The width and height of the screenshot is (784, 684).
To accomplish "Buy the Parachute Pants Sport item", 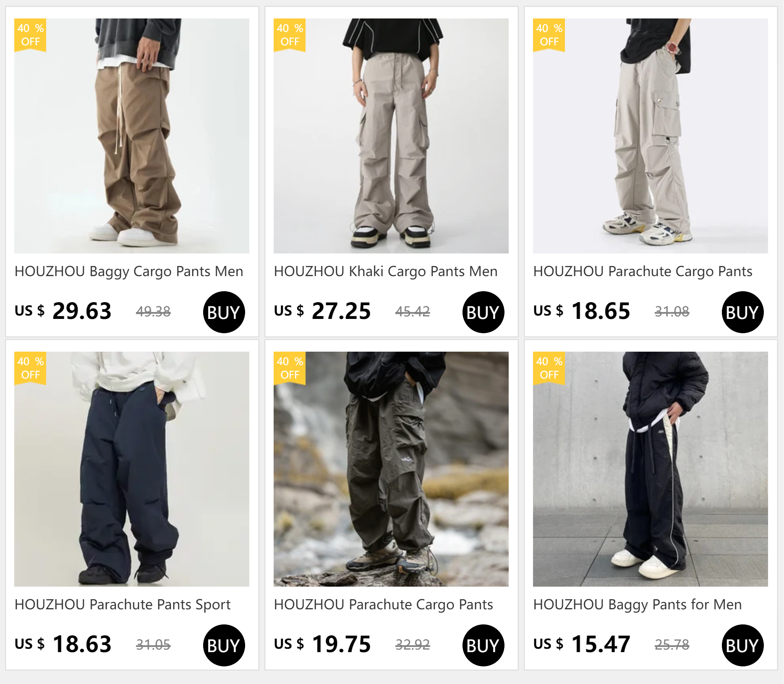I will [224, 645].
